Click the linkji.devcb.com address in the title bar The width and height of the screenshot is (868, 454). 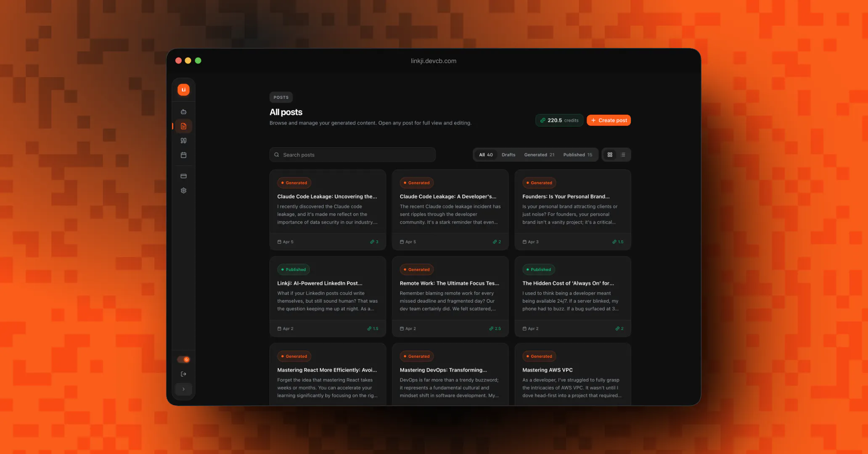point(434,61)
